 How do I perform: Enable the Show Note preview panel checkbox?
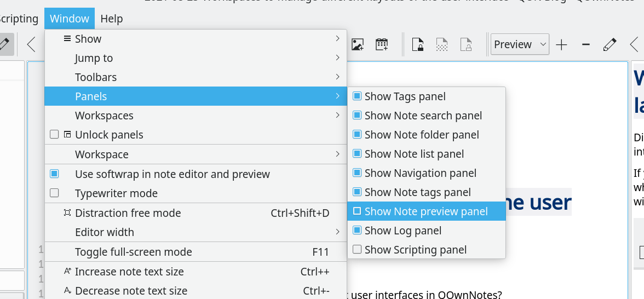coord(357,211)
